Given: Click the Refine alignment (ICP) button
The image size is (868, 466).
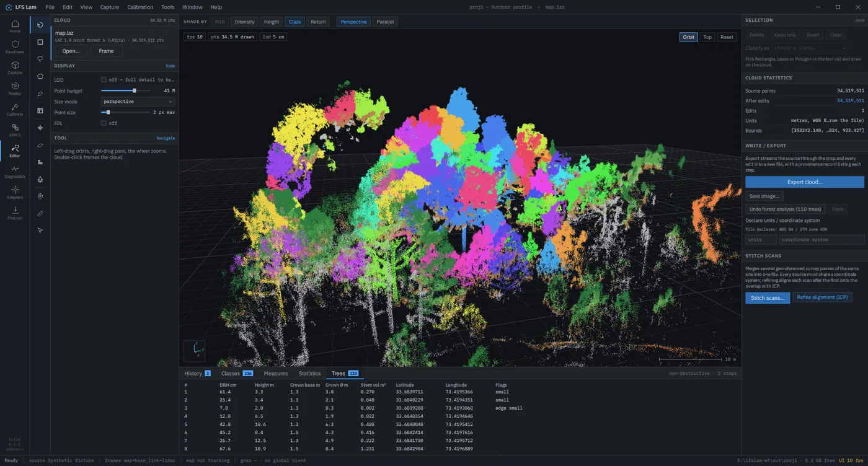Looking at the screenshot, I should [x=822, y=298].
